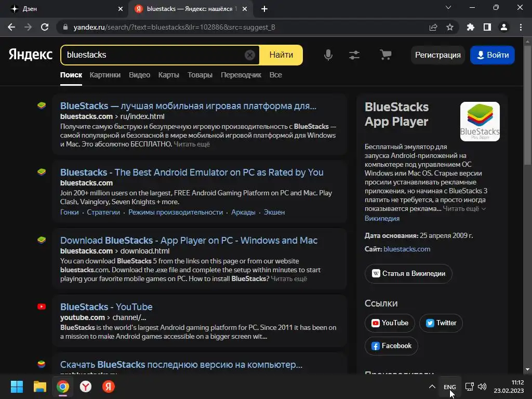The width and height of the screenshot is (532, 399).
Task: Open the shopping cart icon
Action: [x=385, y=55]
